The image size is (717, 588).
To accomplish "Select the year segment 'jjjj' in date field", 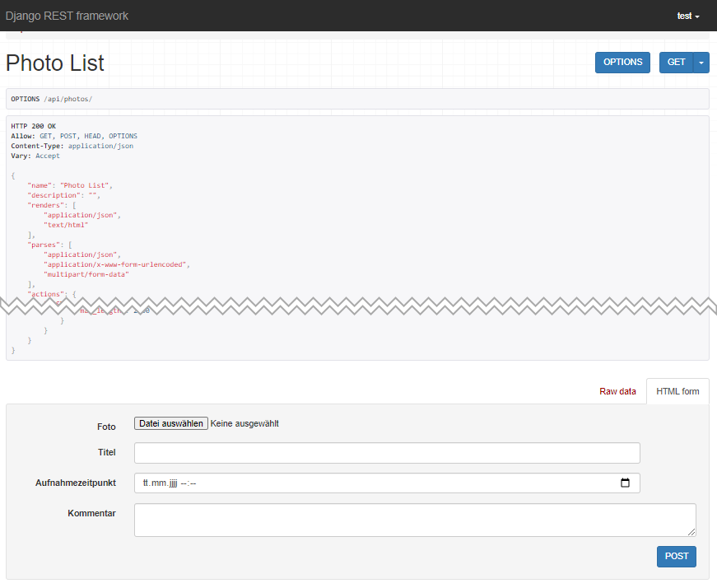I will coord(172,483).
